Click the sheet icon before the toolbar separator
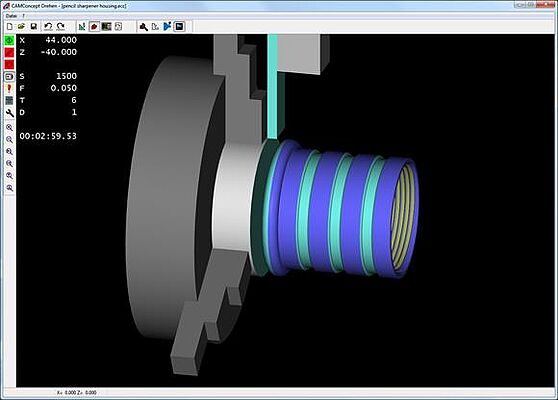The height and width of the screenshot is (400, 558). [119, 27]
